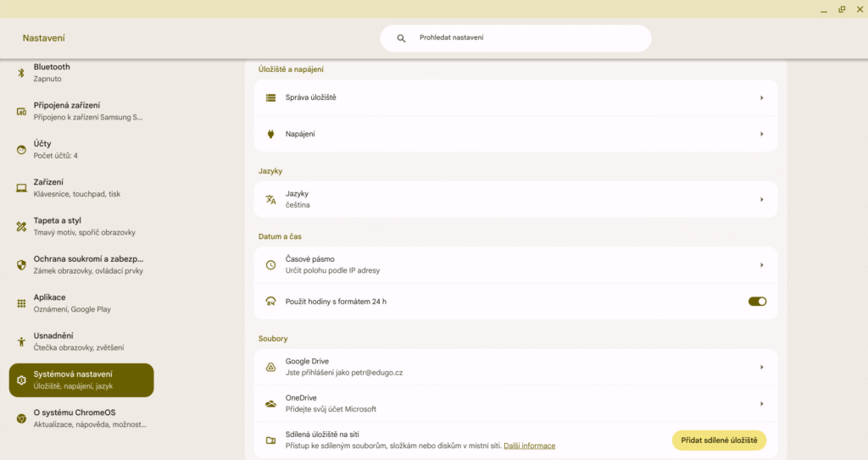This screenshot has height=460, width=868.
Task: Click the Prohledat nastavení search field
Action: pos(526,38)
